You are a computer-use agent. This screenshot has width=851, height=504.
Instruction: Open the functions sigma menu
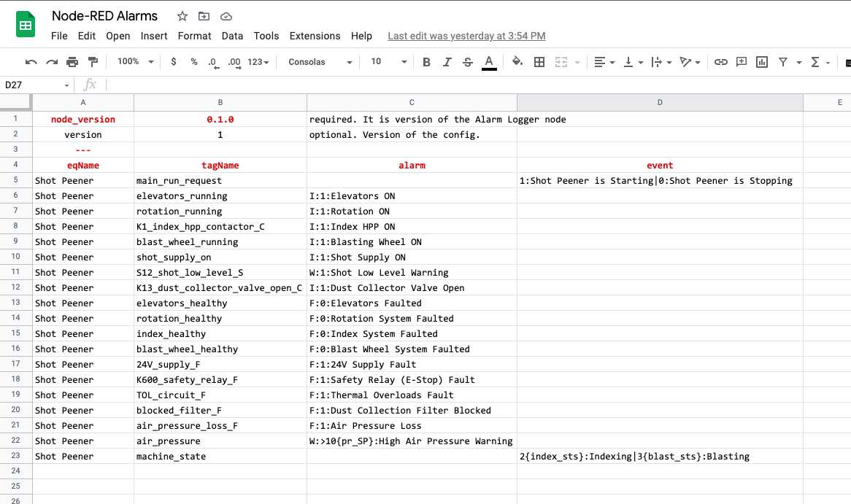click(815, 62)
